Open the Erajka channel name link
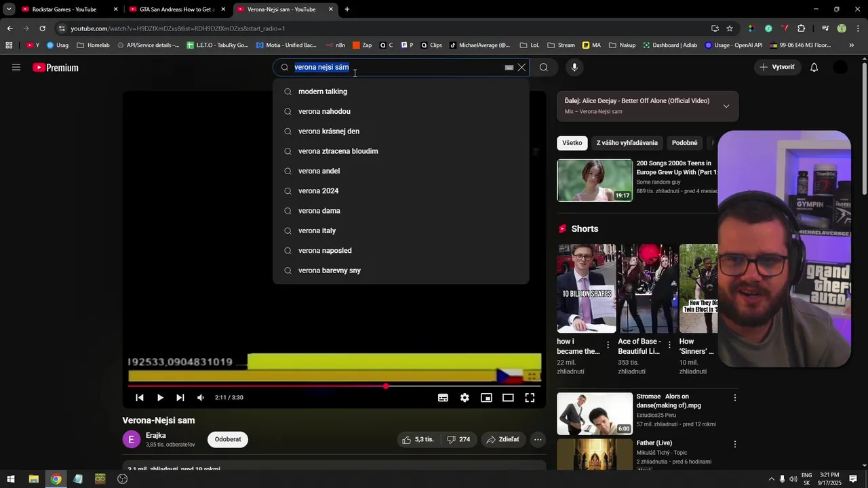The height and width of the screenshot is (488, 868). (x=156, y=435)
